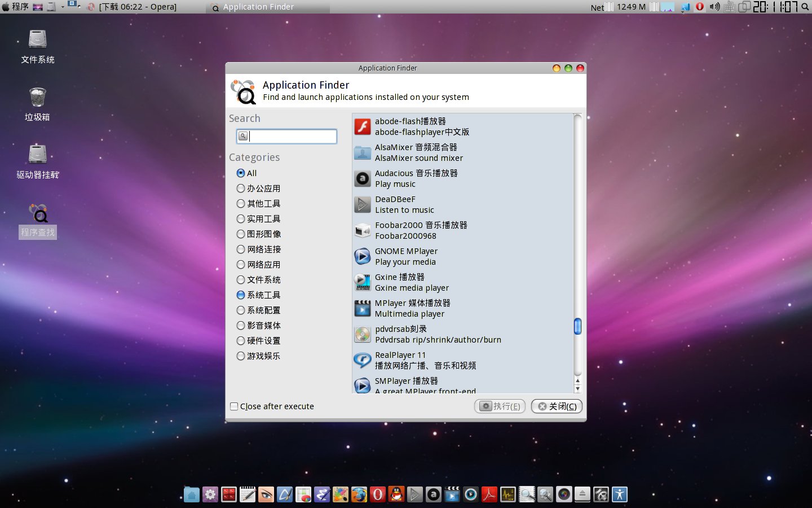Select the 游戏娱乐 category radio button
This screenshot has width=812, height=508.
point(241,356)
